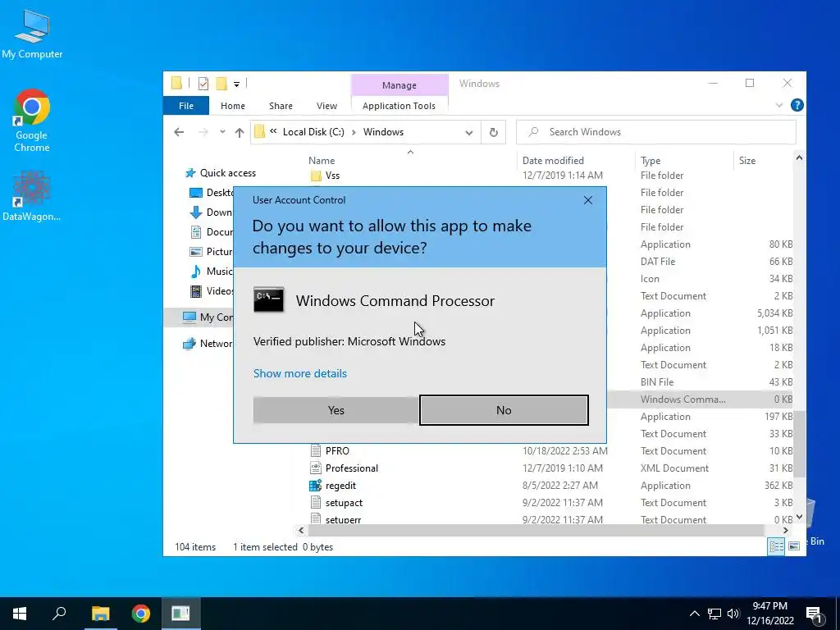
Task: Open My Computer desktop icon
Action: [32, 34]
